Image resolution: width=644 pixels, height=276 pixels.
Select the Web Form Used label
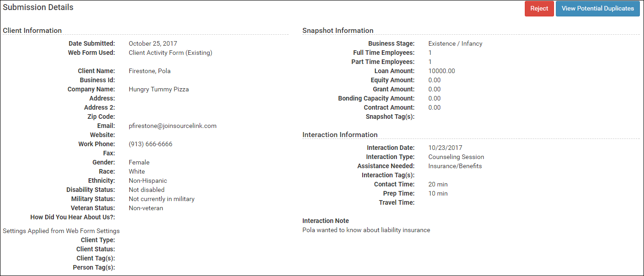point(91,53)
